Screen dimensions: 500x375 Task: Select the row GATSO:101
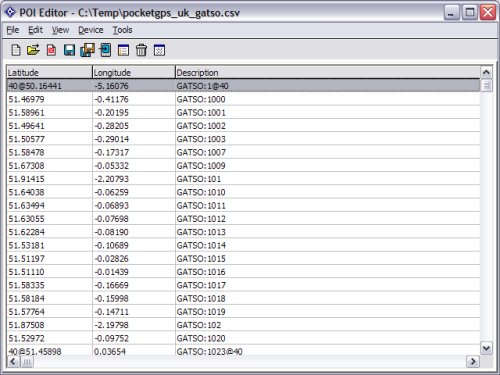[x=243, y=179]
